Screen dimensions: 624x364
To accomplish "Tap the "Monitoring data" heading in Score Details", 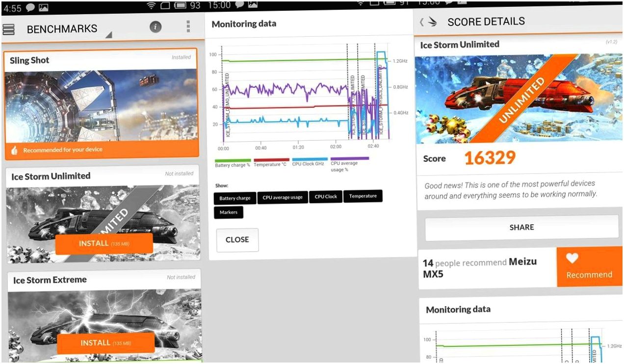I will pos(458,310).
